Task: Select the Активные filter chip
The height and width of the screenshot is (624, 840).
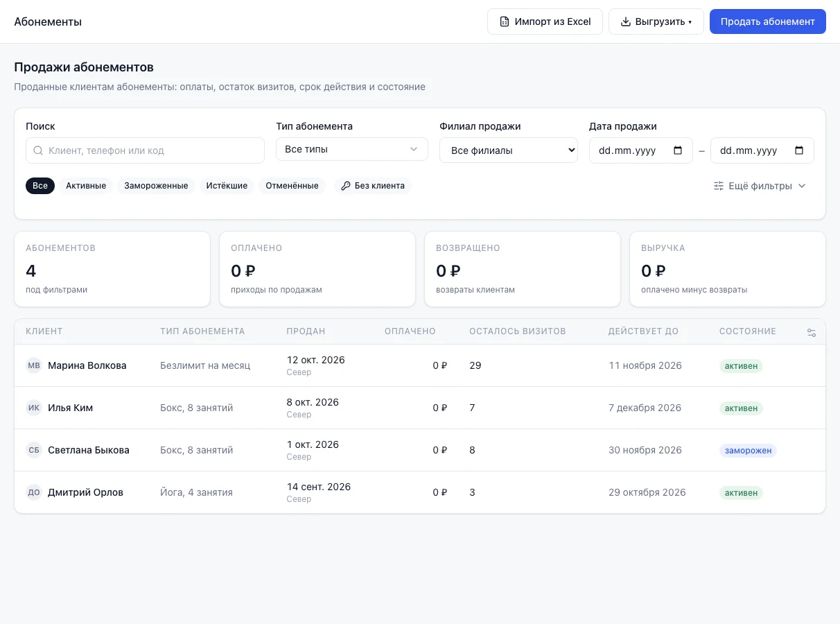Action: 86,186
